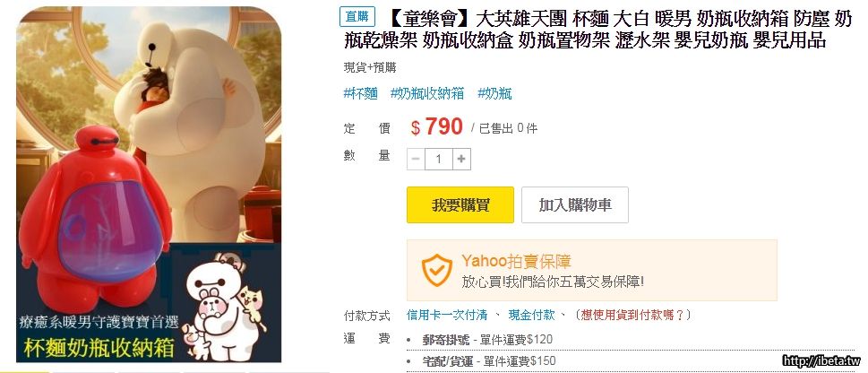
Task: Open the #杯麵 hashtag link
Action: click(360, 93)
